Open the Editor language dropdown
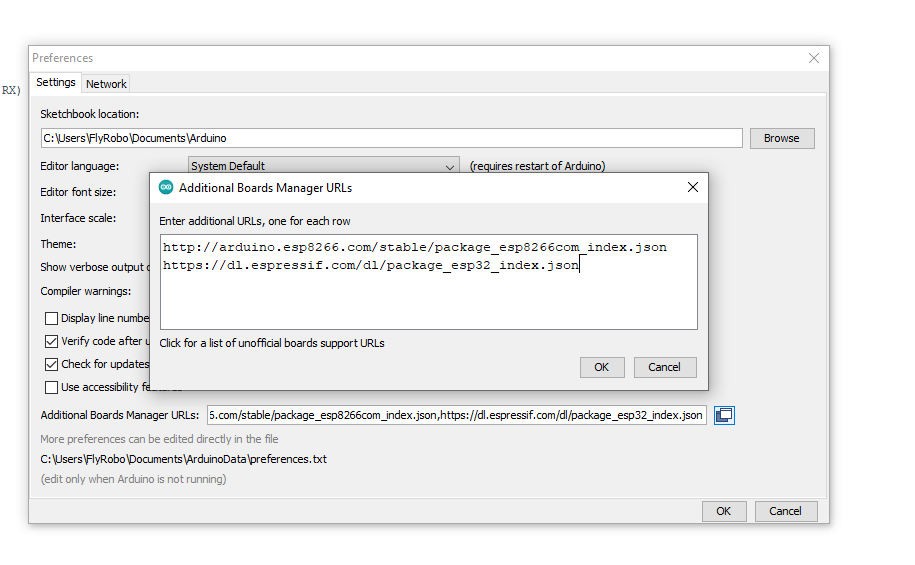The width and height of the screenshot is (915, 565). [x=323, y=166]
